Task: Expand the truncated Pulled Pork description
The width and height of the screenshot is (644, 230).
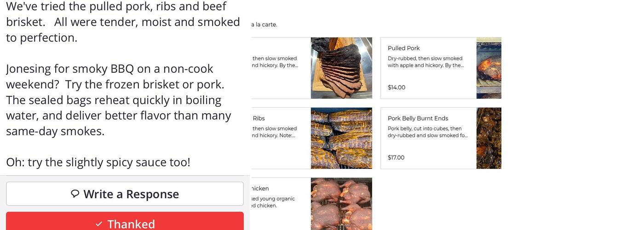Action: [x=425, y=62]
